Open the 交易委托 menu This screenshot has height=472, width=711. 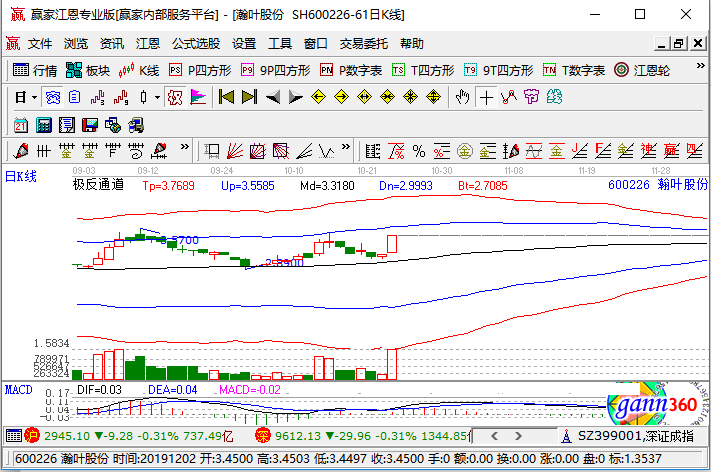coord(364,44)
